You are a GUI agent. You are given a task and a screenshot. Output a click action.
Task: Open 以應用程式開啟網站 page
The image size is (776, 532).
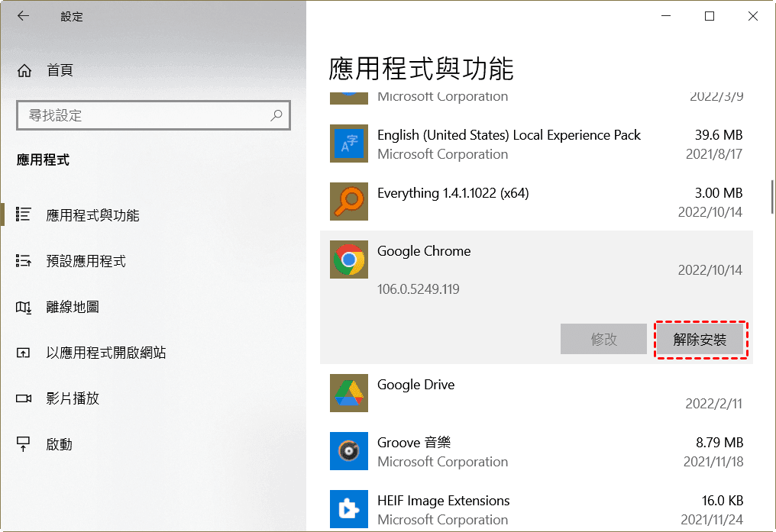[105, 353]
